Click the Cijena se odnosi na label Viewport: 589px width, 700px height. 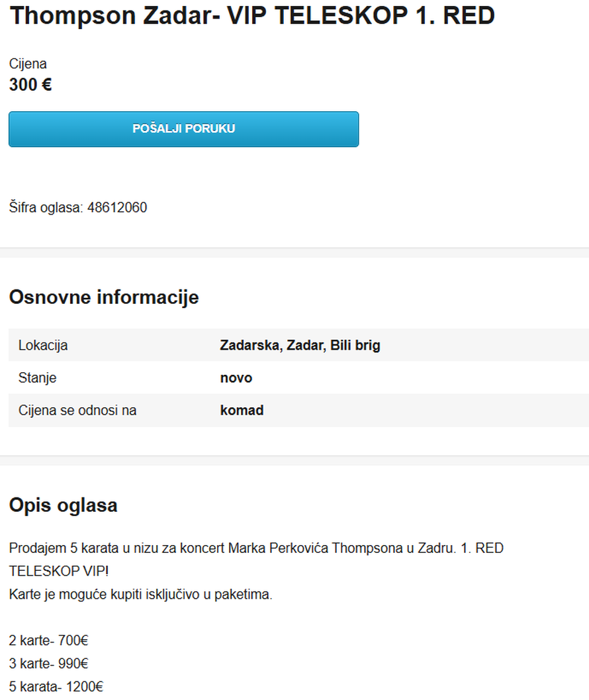(77, 410)
